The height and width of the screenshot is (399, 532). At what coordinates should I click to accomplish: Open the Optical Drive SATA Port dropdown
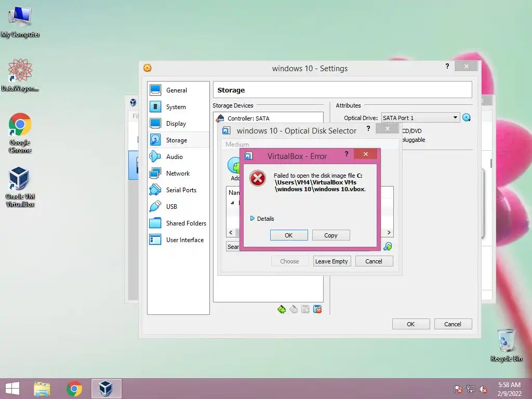coord(420,118)
